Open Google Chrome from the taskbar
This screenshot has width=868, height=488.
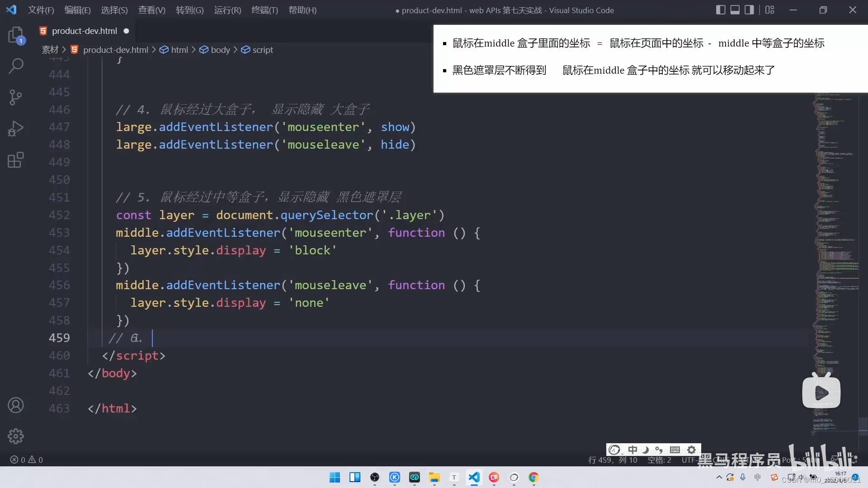(x=534, y=478)
